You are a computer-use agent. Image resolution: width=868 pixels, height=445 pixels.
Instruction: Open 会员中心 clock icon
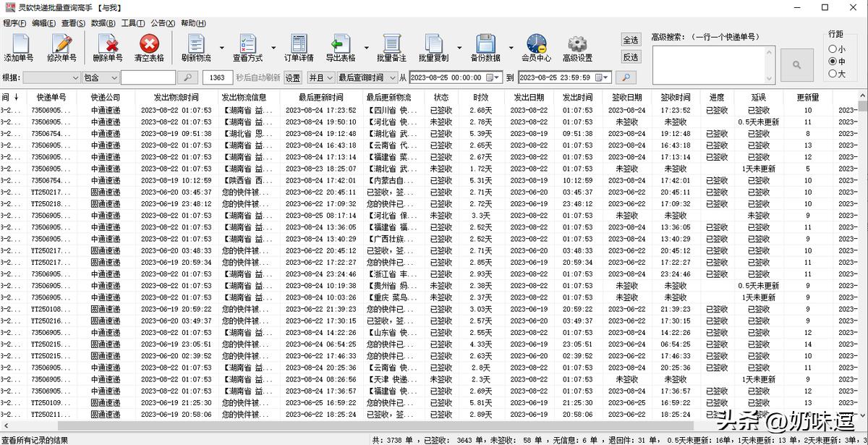coord(536,48)
